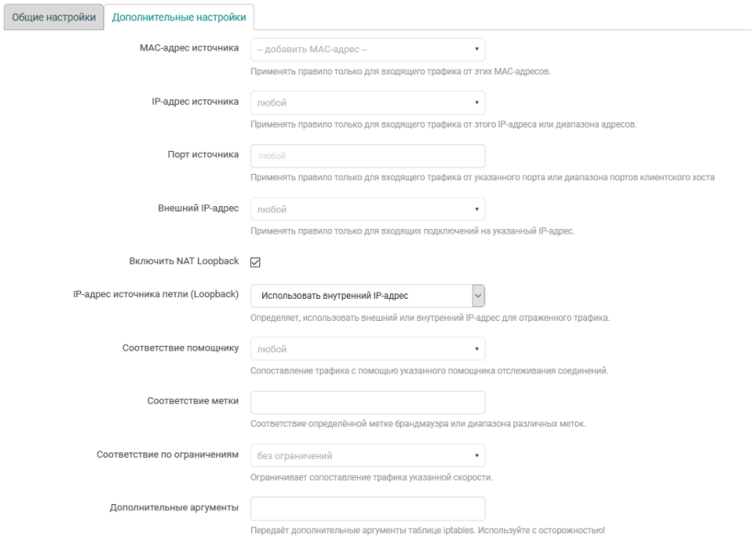Open the Использовать внутренний IP-адрес dropdown
Image resolution: width=756 pixels, height=549 pixels.
pyautogui.click(x=367, y=296)
